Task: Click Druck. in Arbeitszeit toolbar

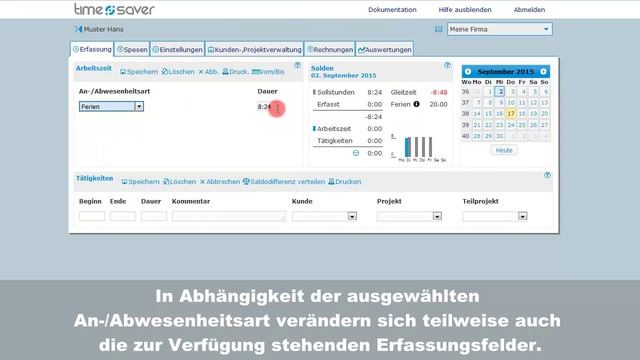Action: [x=235, y=72]
